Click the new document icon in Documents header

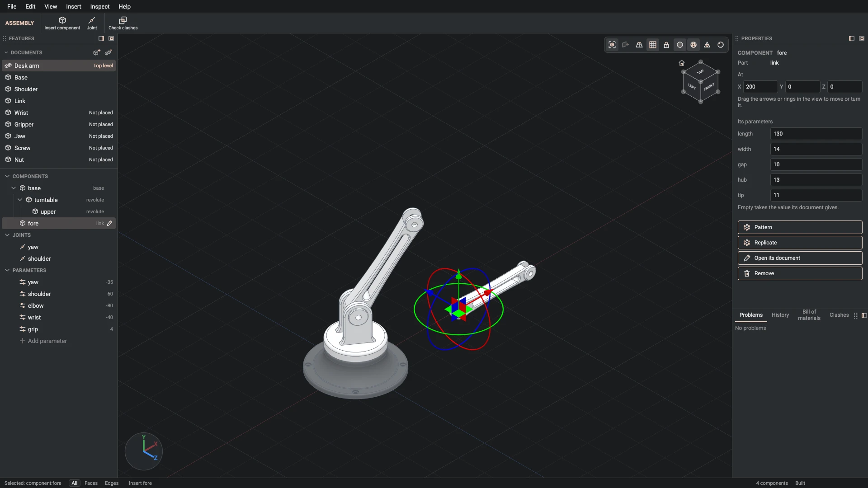(x=96, y=52)
